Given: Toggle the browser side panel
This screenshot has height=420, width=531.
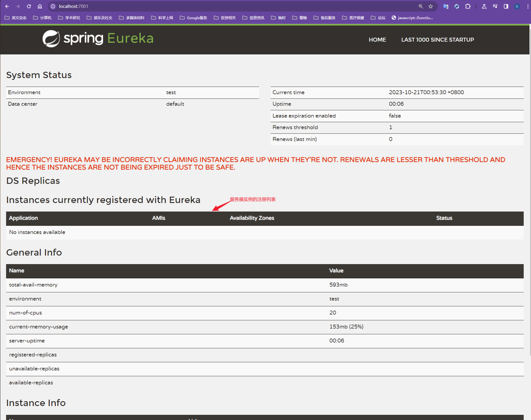Looking at the screenshot, I should [506, 6].
